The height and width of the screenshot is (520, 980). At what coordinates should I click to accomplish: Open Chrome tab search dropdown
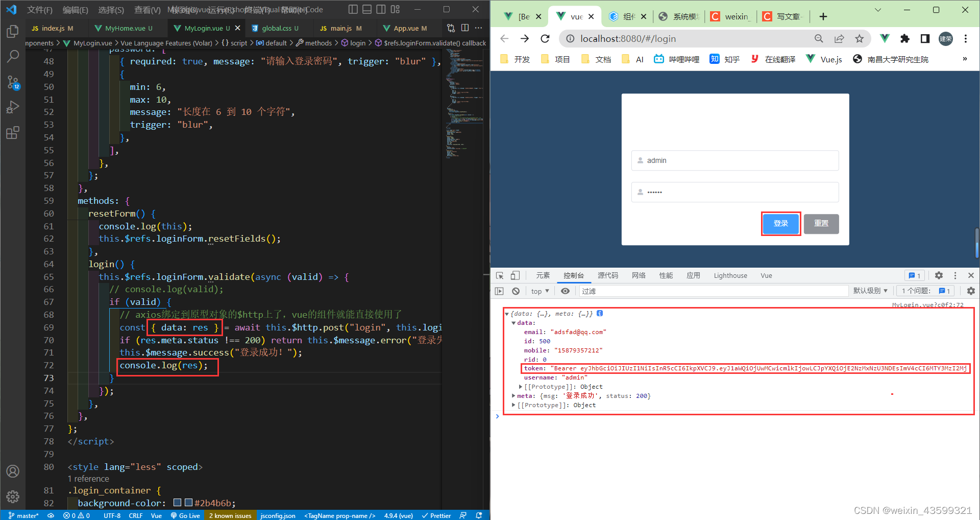(878, 10)
